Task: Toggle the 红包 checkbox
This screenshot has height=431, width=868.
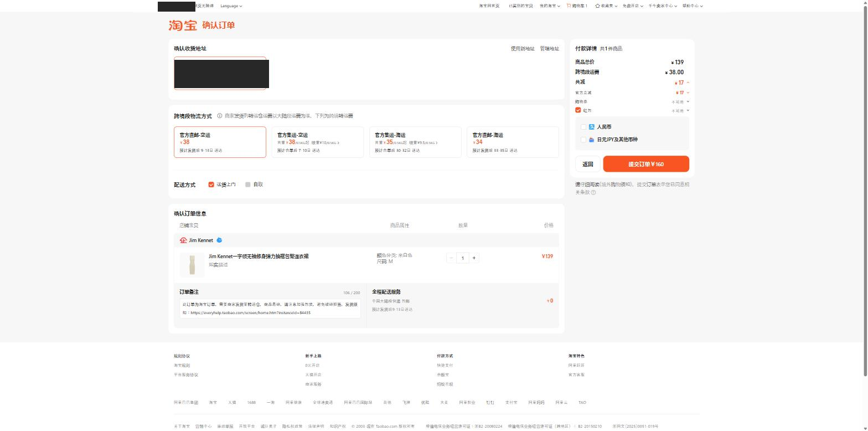Action: pyautogui.click(x=578, y=110)
